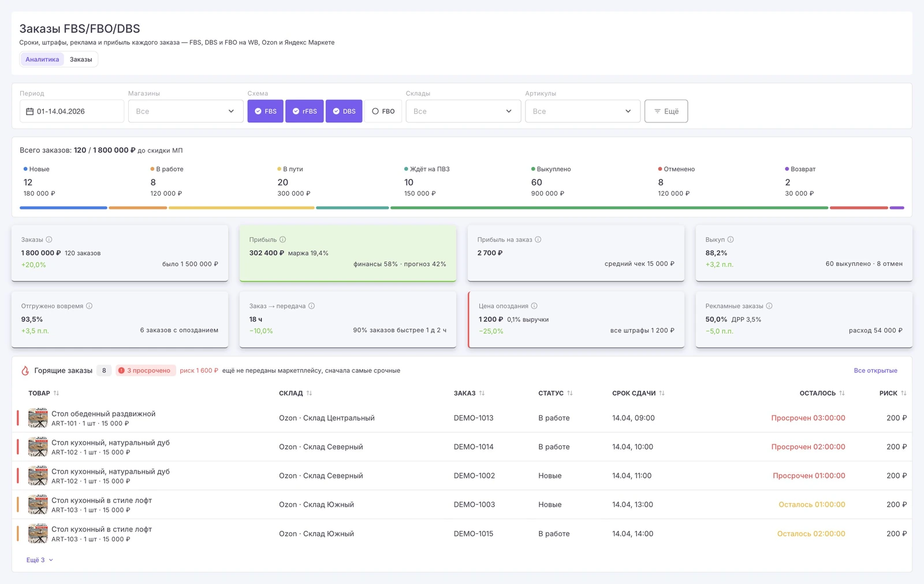Toggle the DBS scheme filter

[x=344, y=111]
